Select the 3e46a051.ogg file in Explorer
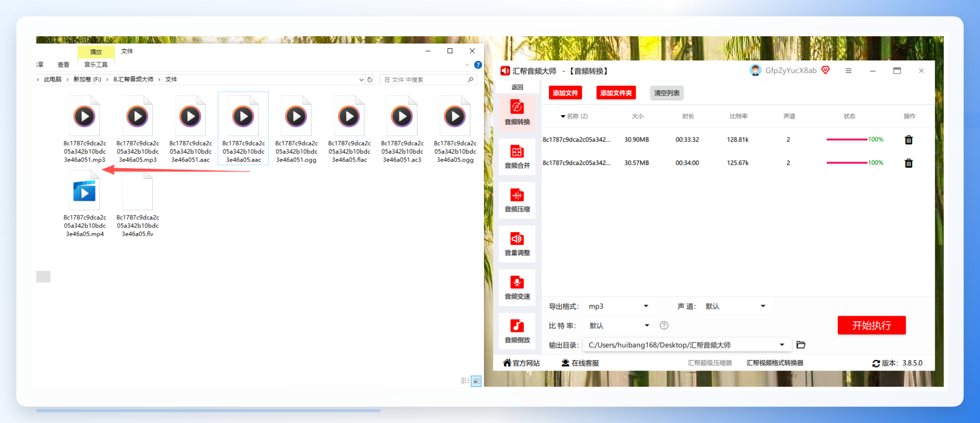Screen dimensions: 980x423 click(x=296, y=129)
